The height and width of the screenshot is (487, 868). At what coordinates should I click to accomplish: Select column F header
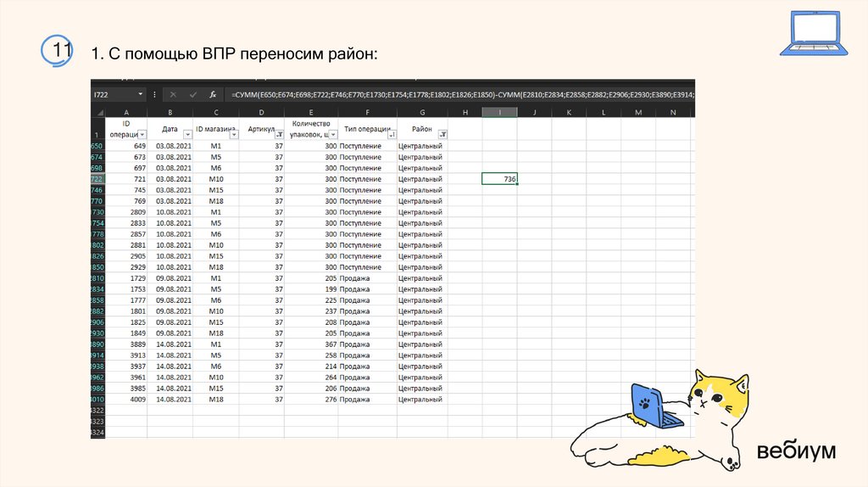(368, 113)
